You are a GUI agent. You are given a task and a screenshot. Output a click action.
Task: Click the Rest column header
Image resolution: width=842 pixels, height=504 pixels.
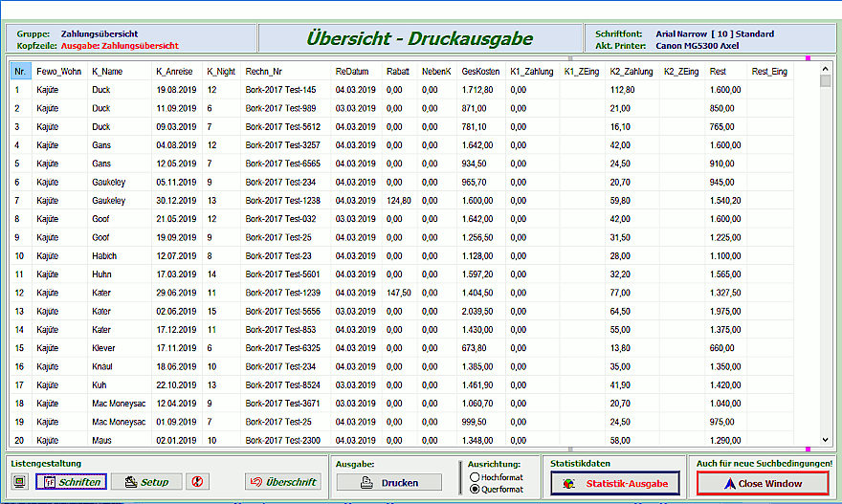[x=718, y=72]
